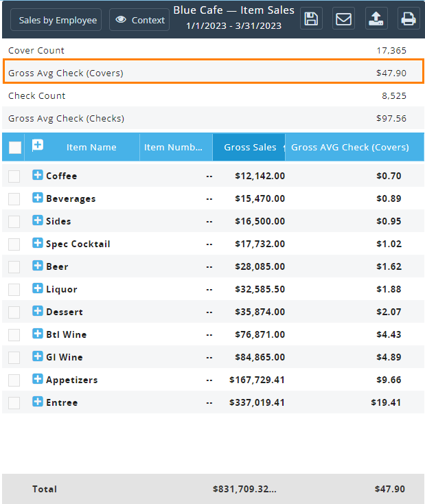Check the Beverages row checkbox
The width and height of the screenshot is (425, 504).
(14, 199)
